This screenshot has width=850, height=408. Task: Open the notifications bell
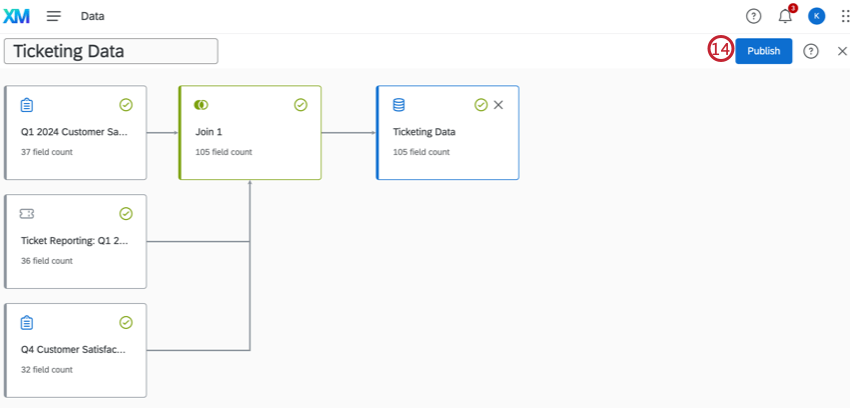pos(785,16)
